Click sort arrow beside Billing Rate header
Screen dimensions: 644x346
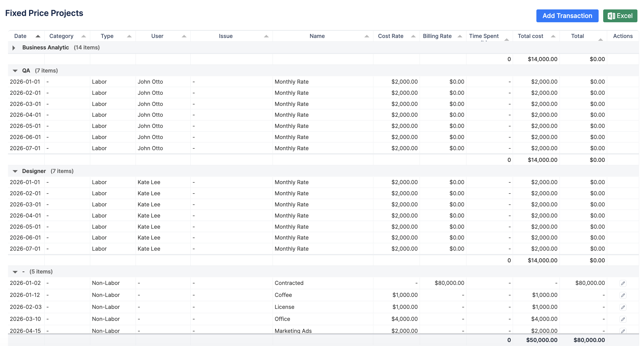click(x=460, y=36)
